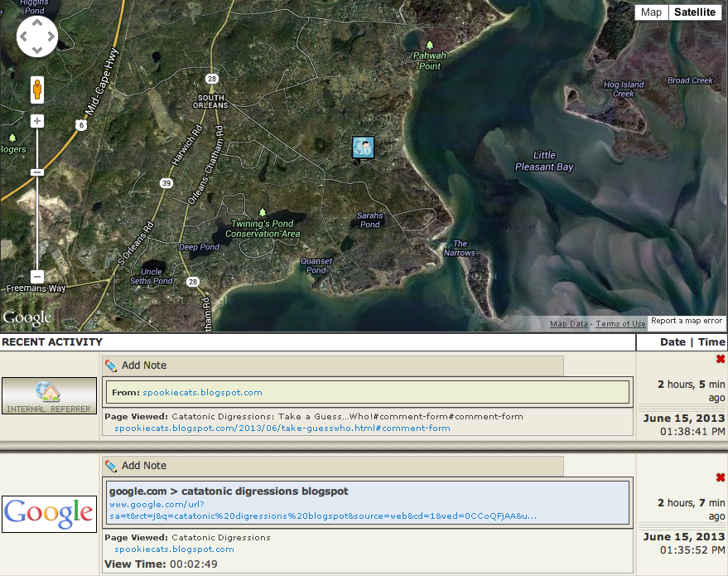Click the Google logo on the map
Viewport: 728px width, 576px height.
[27, 318]
